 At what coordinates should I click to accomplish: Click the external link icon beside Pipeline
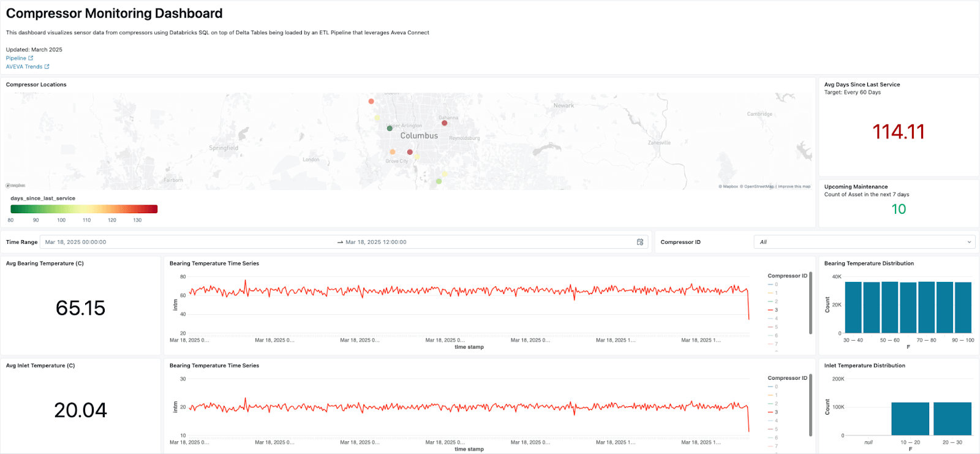(x=31, y=58)
